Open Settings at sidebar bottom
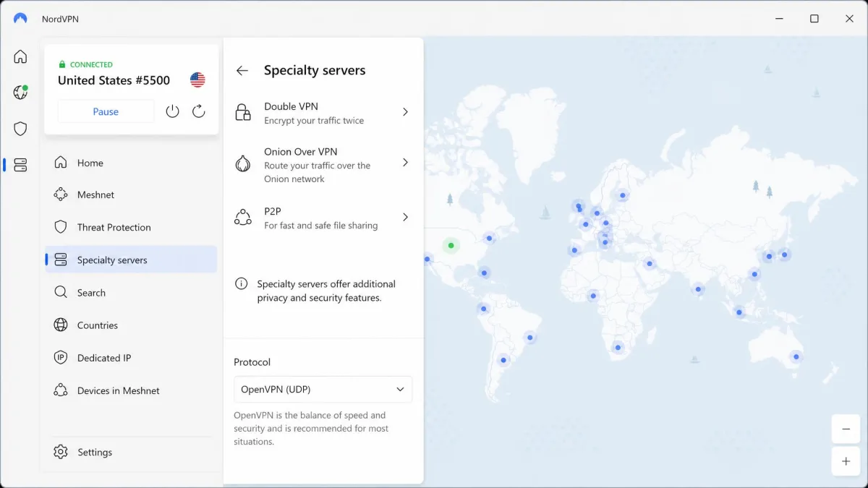The height and width of the screenshot is (488, 868). (131, 452)
